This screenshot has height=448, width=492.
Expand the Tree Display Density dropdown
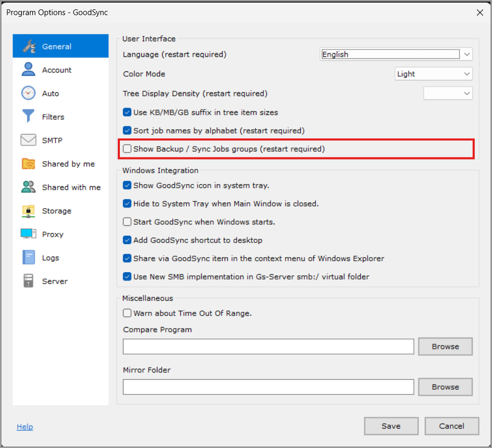click(x=448, y=93)
